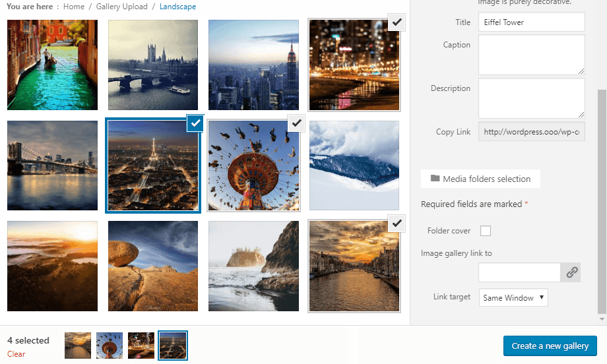
Task: Go to Home in breadcrumb
Action: click(x=74, y=7)
